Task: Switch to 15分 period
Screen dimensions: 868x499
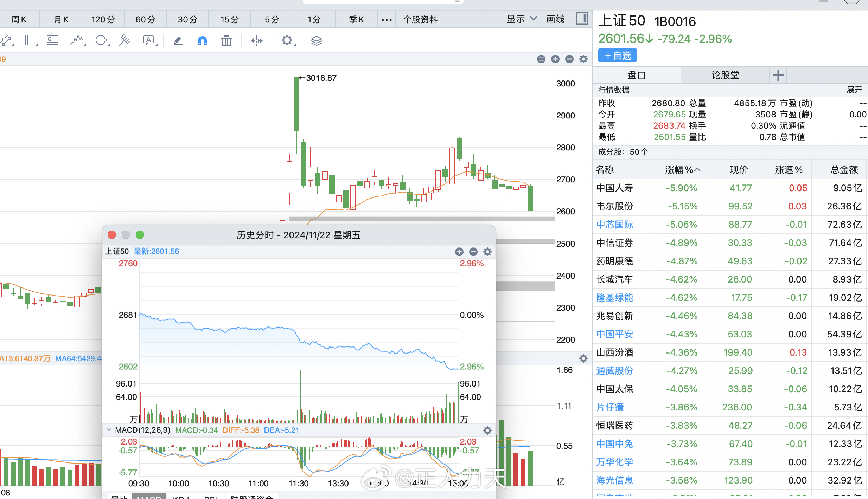Action: click(x=230, y=19)
